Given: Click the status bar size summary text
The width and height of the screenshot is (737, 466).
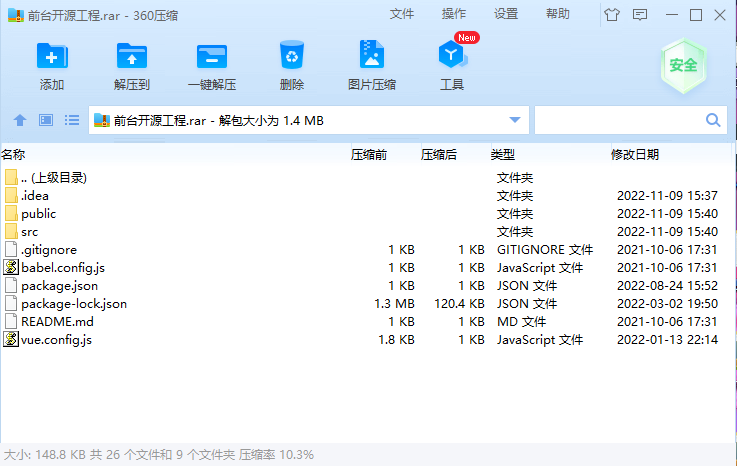Looking at the screenshot, I should pyautogui.click(x=159, y=454).
